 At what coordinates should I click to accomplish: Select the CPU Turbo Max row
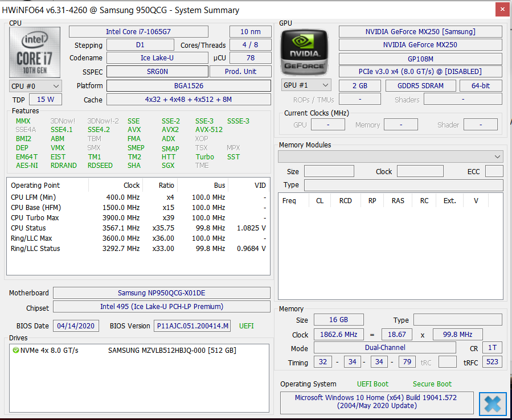click(138, 217)
